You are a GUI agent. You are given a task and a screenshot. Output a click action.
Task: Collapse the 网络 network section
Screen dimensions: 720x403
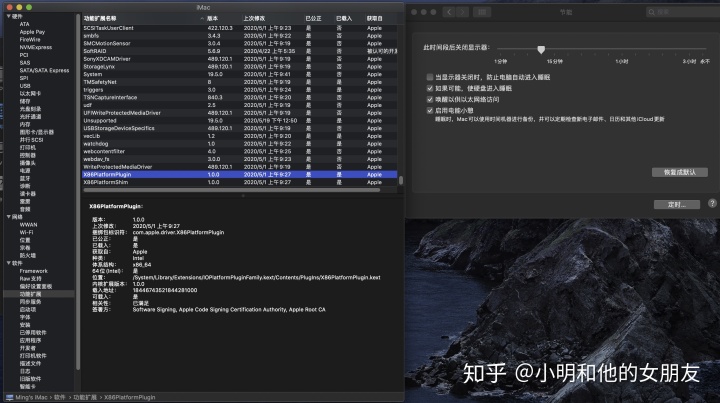click(x=9, y=217)
